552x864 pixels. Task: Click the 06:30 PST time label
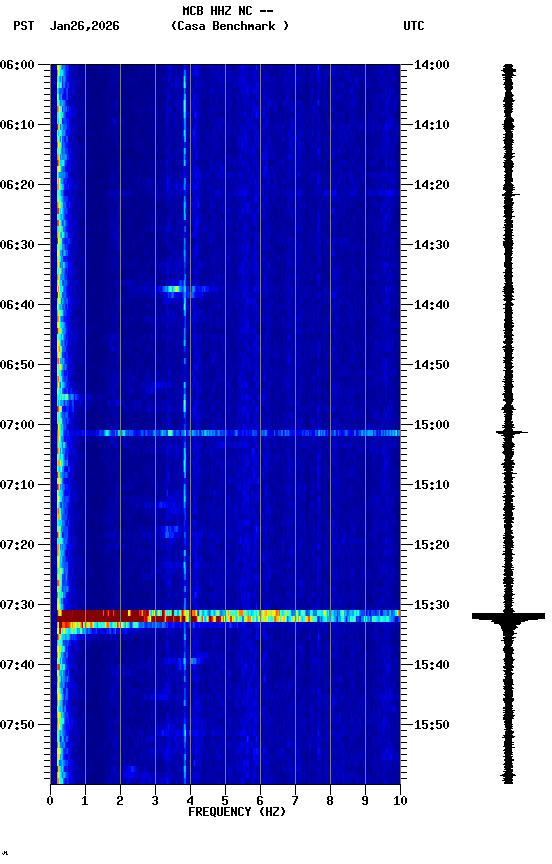click(x=17, y=245)
